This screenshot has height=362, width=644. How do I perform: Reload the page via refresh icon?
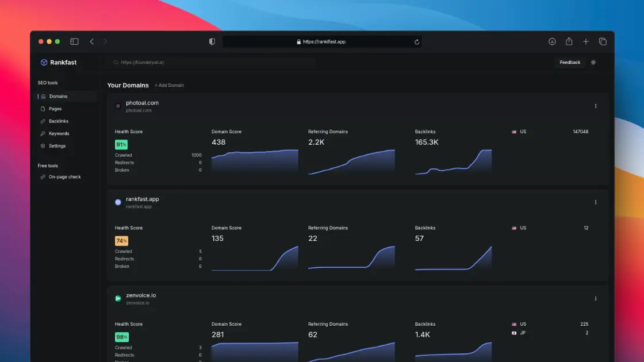[x=416, y=42]
